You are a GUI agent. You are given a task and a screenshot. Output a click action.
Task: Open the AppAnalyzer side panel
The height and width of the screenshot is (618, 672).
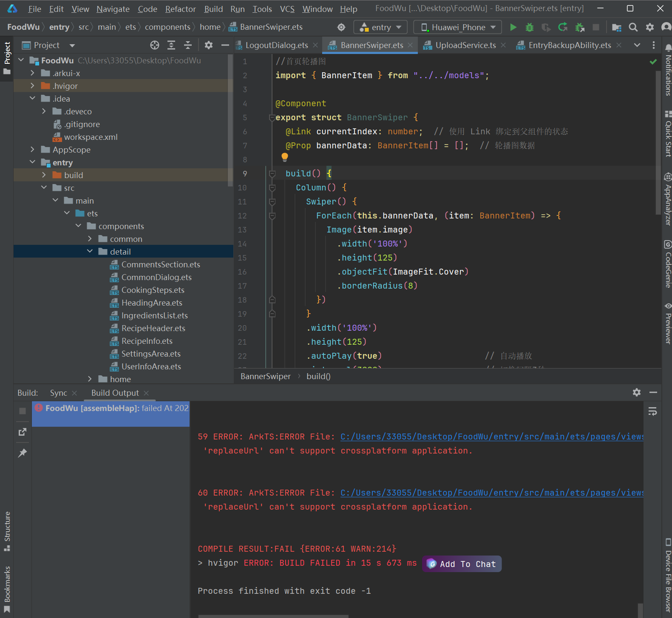[668, 198]
